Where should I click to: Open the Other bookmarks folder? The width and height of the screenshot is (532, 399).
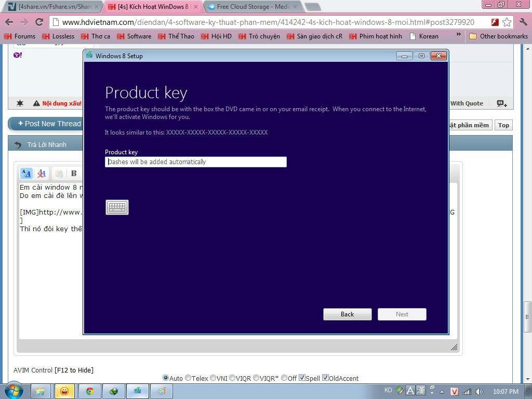pos(498,36)
